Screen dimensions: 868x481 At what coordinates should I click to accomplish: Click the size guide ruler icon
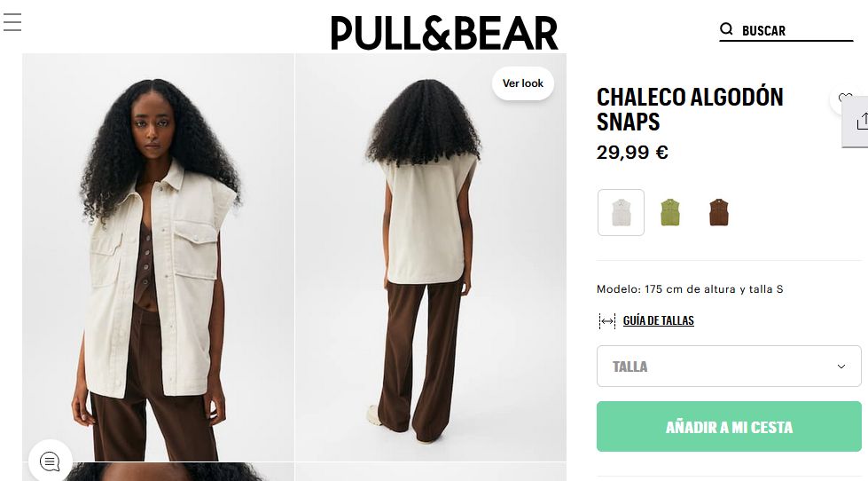point(607,321)
